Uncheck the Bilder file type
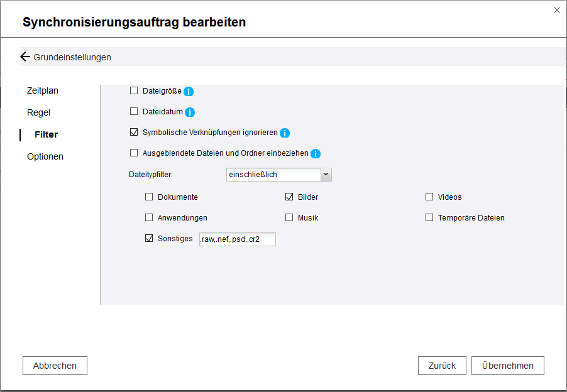The image size is (567, 392). tap(289, 197)
